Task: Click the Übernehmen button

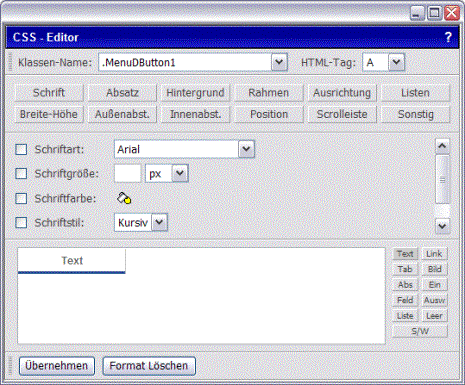Action: [x=57, y=366]
